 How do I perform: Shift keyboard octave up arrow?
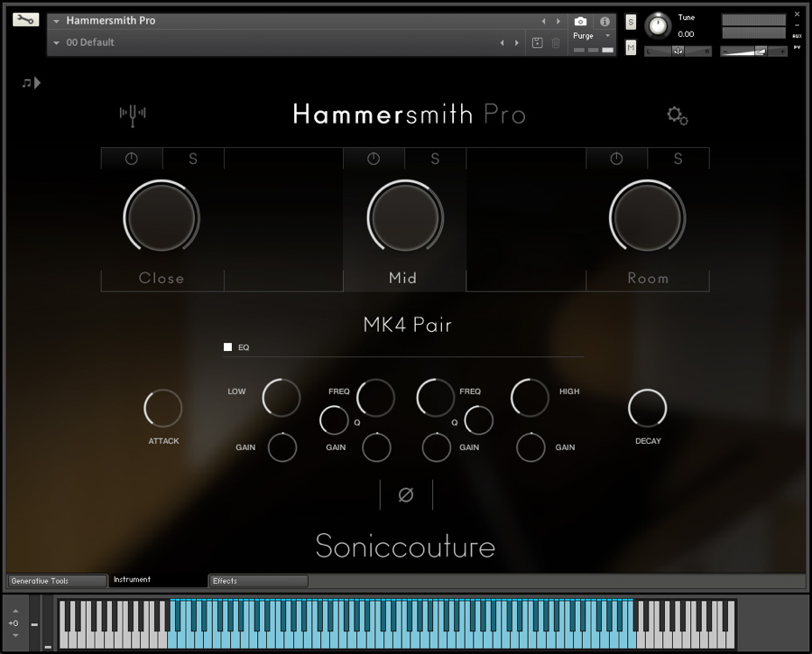click(15, 611)
